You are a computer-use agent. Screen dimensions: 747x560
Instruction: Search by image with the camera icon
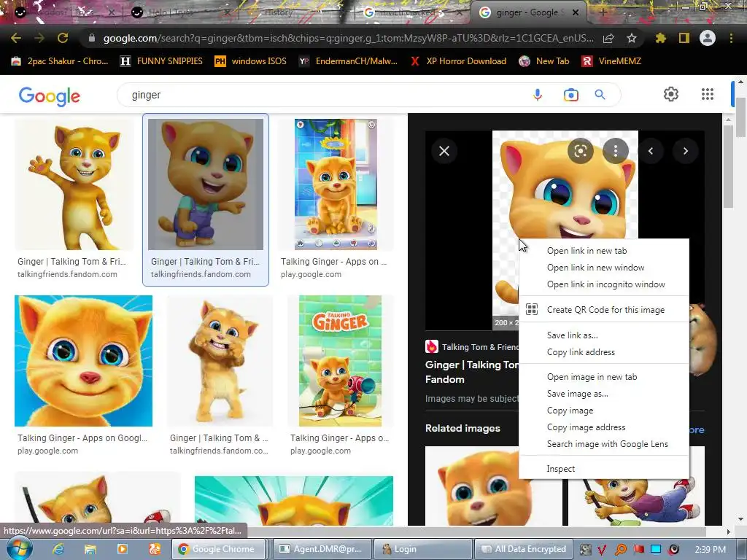pos(570,95)
